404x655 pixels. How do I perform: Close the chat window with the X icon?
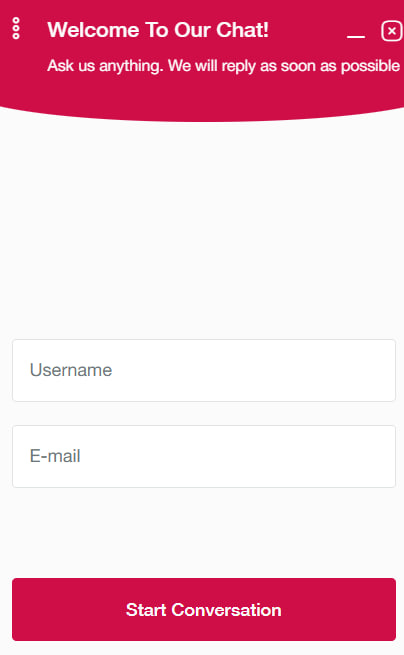pos(391,31)
